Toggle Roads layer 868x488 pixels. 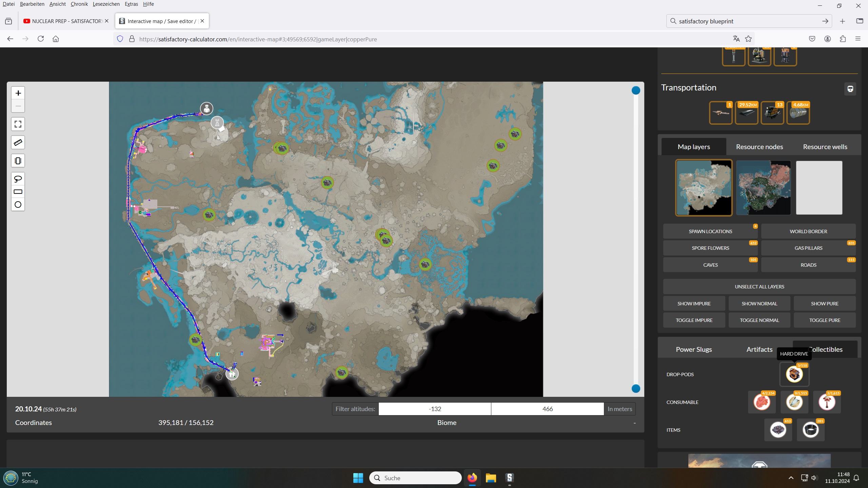[x=808, y=265]
